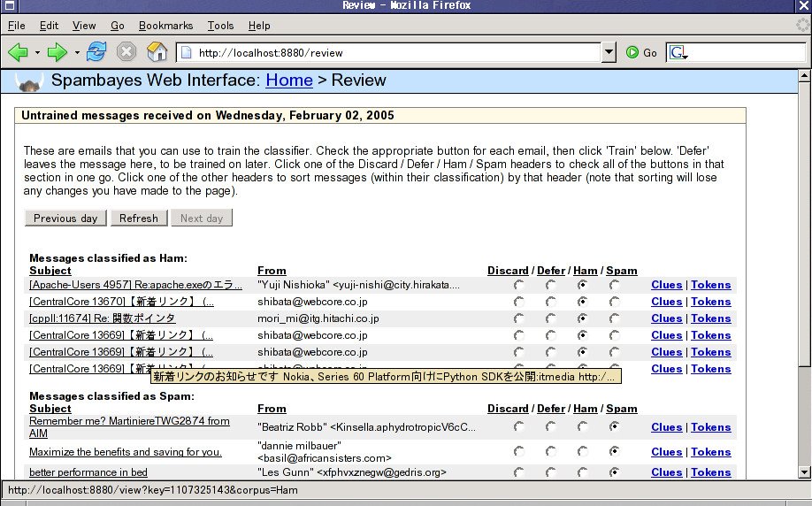Click the Google search engine icon

point(677,52)
